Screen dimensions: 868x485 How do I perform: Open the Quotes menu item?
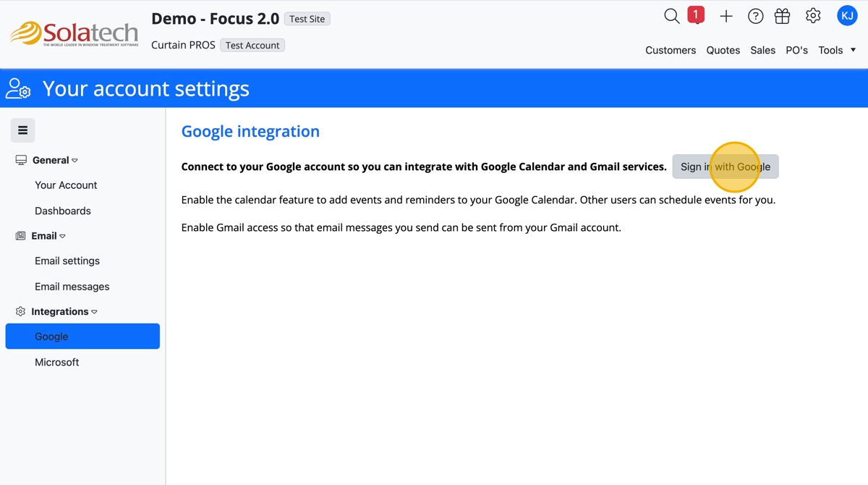pyautogui.click(x=723, y=50)
